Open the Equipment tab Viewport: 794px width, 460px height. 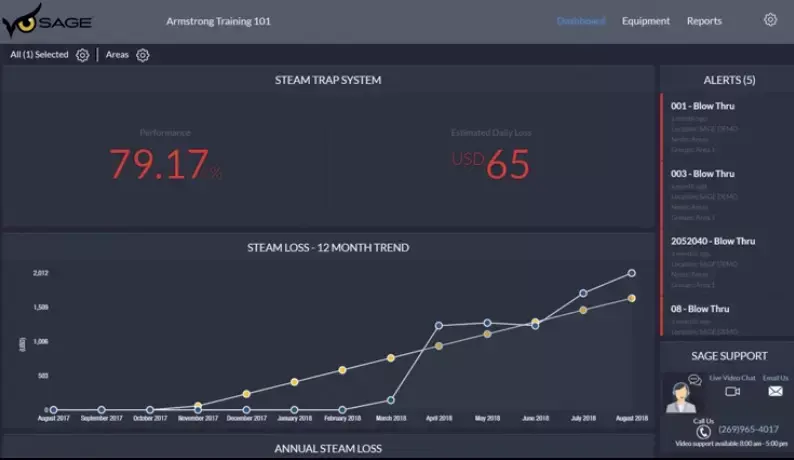point(645,21)
